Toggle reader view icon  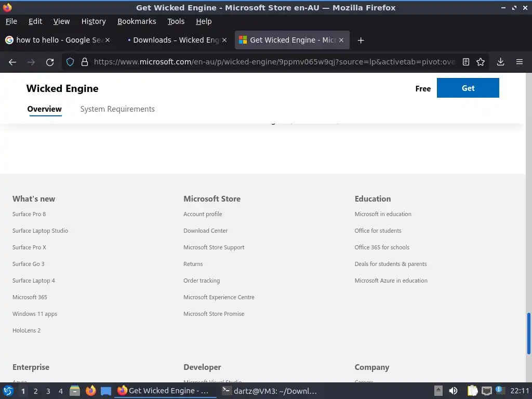pos(466,62)
